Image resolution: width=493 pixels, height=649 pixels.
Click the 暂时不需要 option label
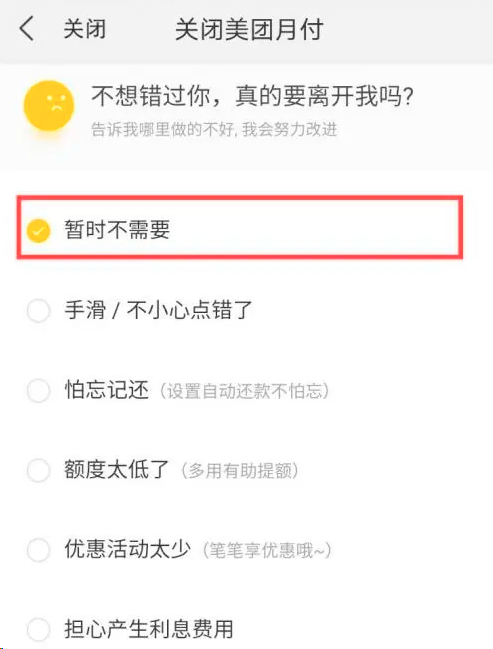click(x=117, y=229)
